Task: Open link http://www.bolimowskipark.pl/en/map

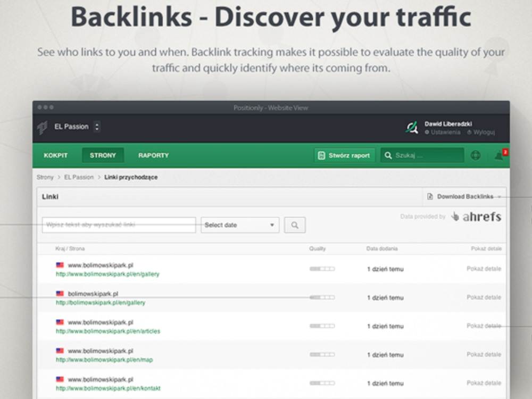Action: 104,360
